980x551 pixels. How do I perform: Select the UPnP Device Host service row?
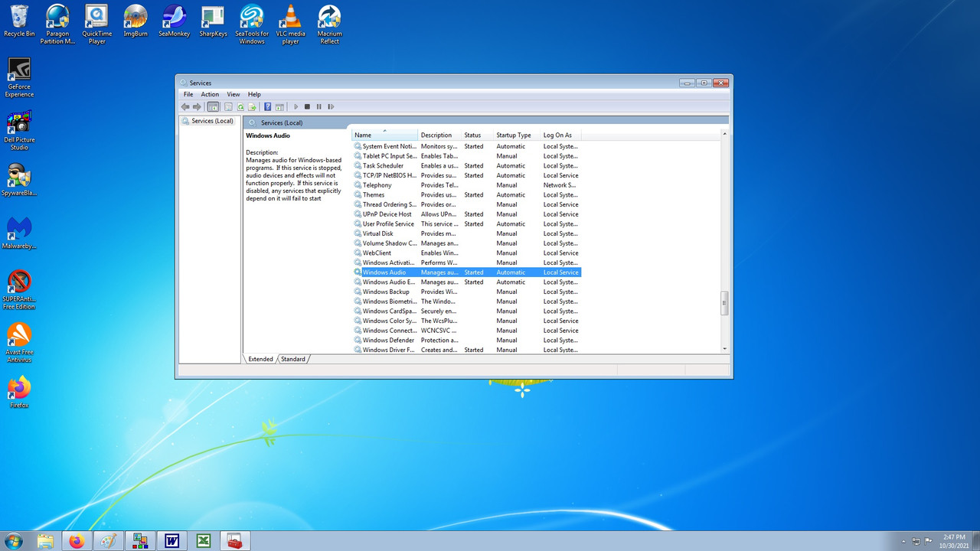pos(467,214)
